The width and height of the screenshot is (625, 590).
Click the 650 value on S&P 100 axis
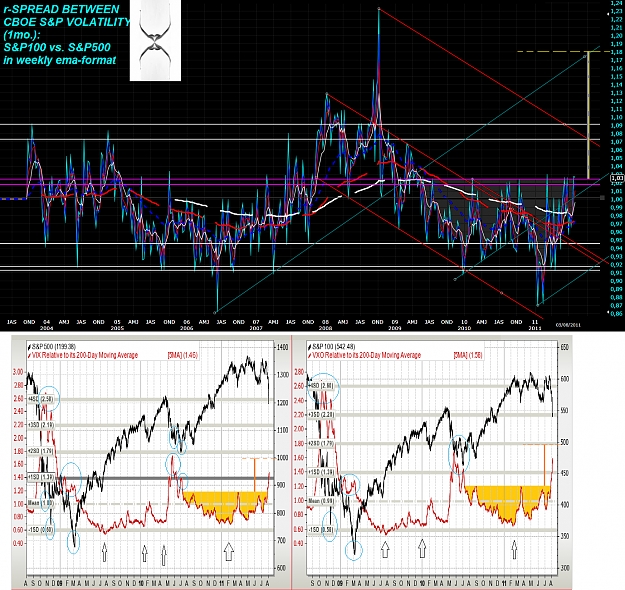point(565,348)
